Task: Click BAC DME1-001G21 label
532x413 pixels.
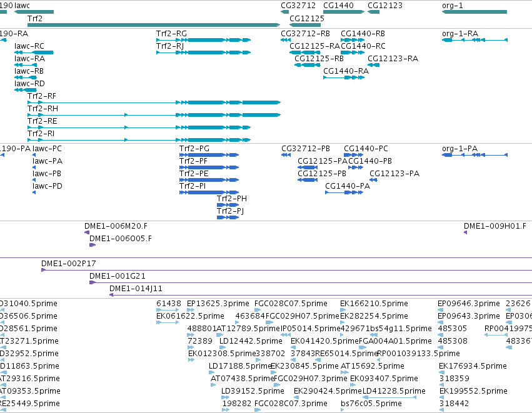Action: (117, 276)
